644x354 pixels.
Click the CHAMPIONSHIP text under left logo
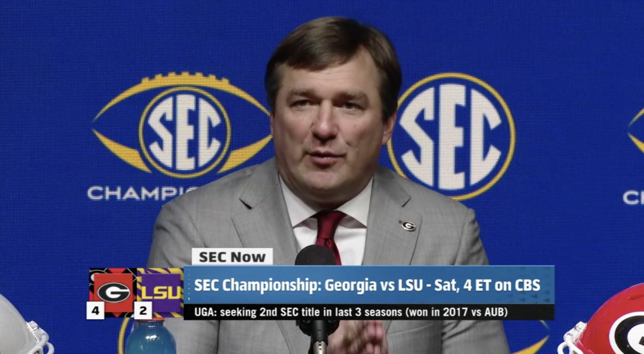[x=143, y=193]
